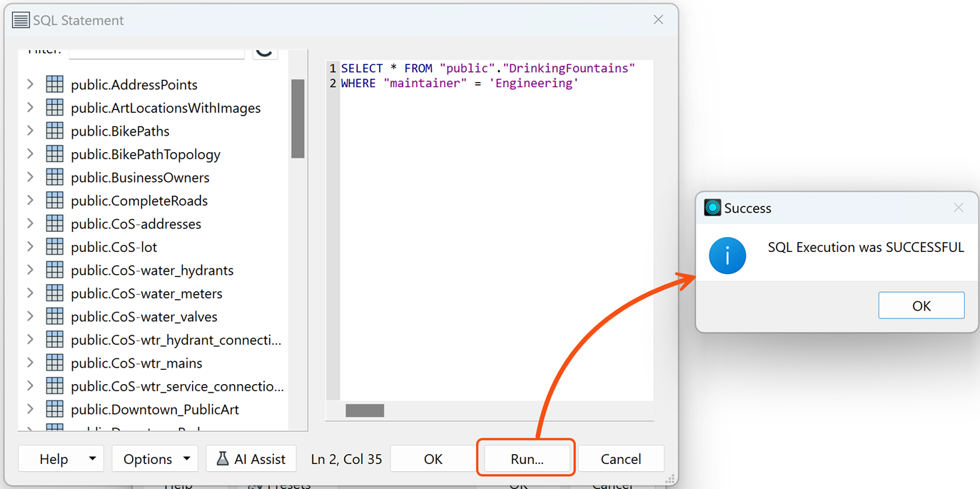This screenshot has height=489, width=980.
Task: Expand the public.CoS-water_hydrants tree node
Action: 30,270
